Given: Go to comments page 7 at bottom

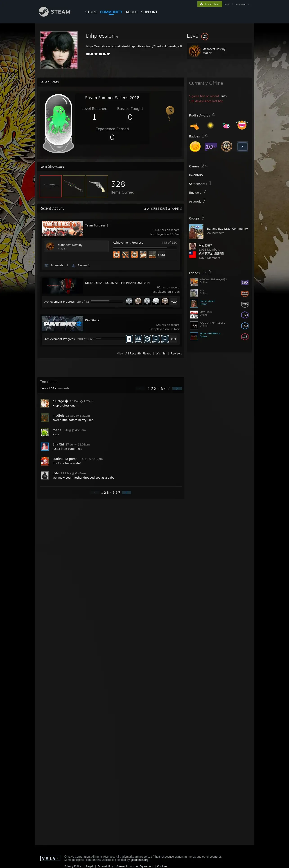Looking at the screenshot, I should 119,493.
